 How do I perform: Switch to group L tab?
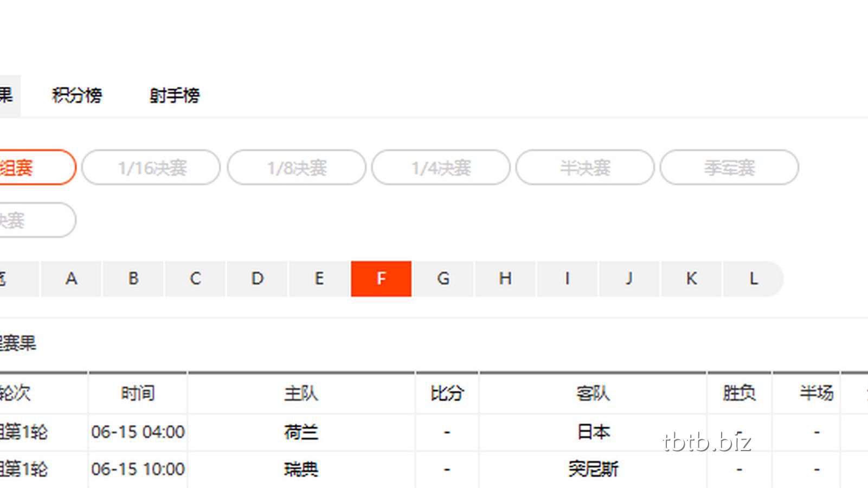753,279
